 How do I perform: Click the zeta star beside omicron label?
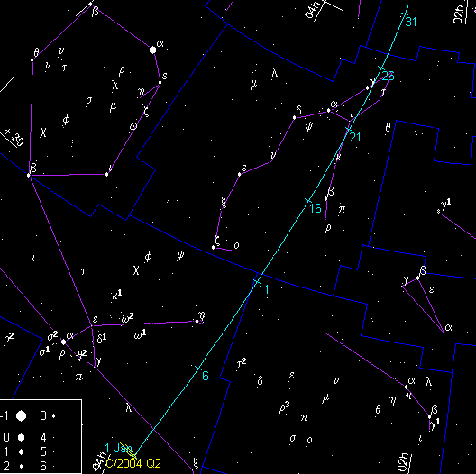pos(214,247)
